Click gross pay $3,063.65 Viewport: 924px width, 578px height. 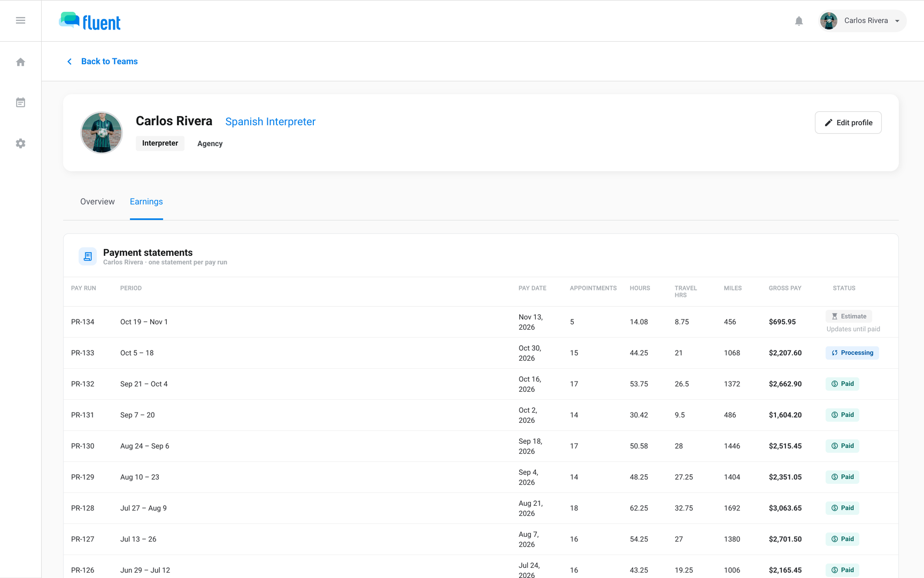point(785,508)
